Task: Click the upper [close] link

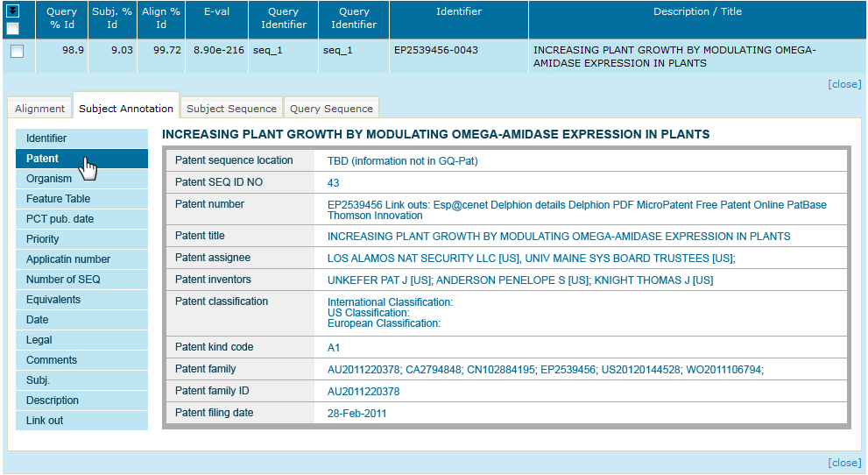Action: pos(844,84)
